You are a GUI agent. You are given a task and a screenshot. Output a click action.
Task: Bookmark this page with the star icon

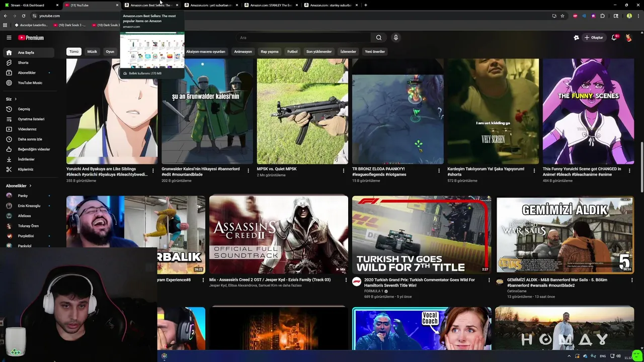(562, 16)
